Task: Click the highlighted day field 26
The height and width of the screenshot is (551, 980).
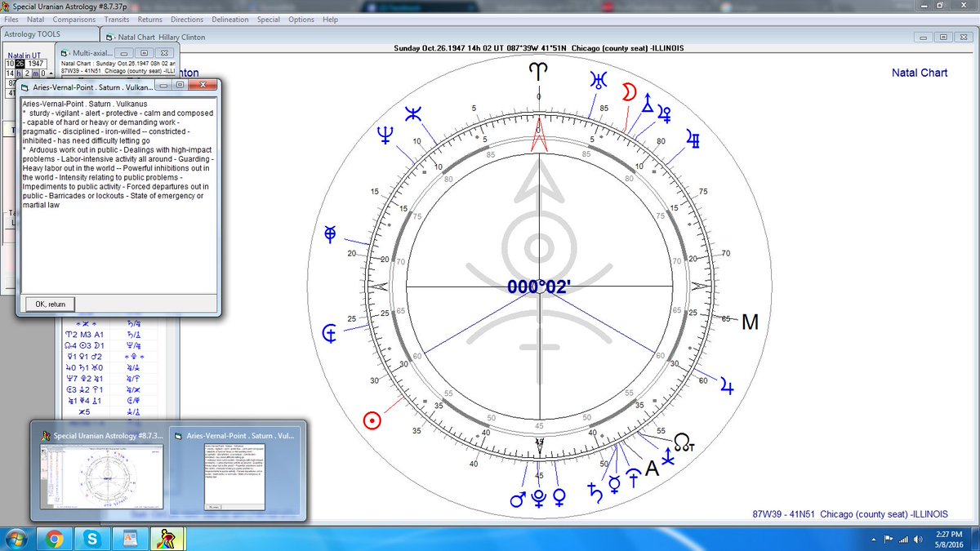Action: coord(20,64)
